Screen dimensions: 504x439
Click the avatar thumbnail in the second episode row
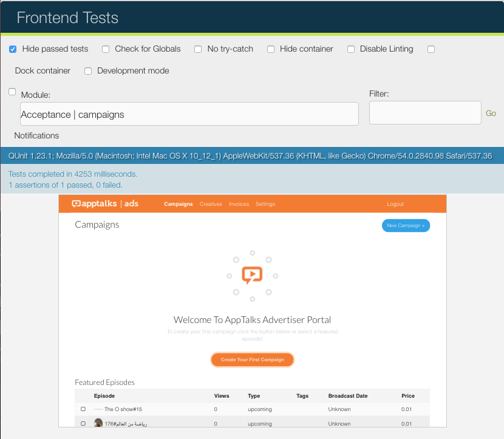click(x=98, y=423)
